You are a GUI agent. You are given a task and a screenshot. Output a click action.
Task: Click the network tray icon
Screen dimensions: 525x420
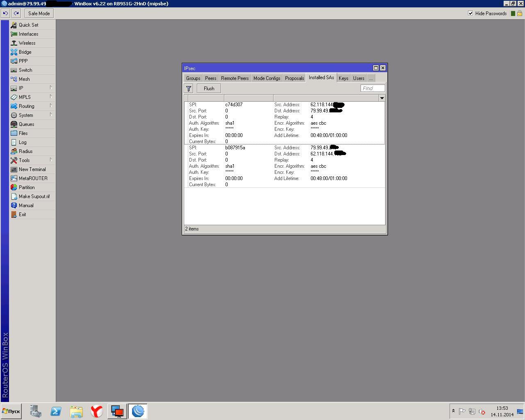472,411
